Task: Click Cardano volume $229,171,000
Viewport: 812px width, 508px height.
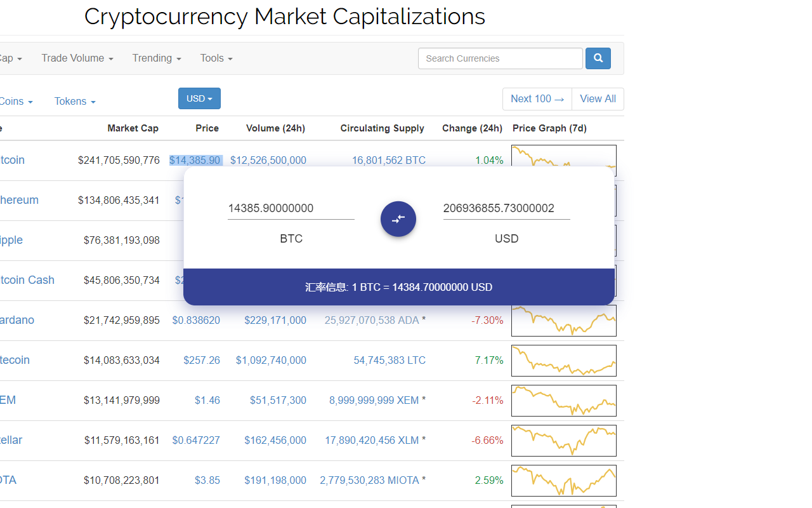Action: click(x=275, y=321)
